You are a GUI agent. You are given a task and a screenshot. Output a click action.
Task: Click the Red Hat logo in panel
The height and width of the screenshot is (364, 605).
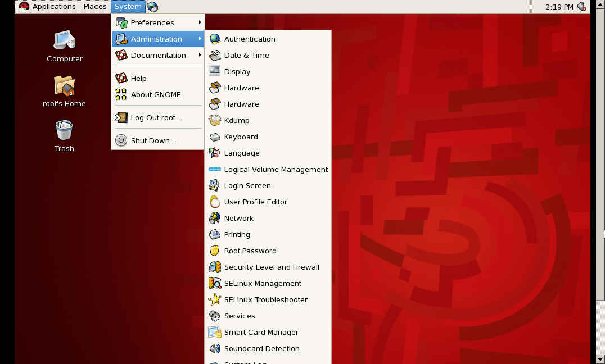tap(24, 6)
